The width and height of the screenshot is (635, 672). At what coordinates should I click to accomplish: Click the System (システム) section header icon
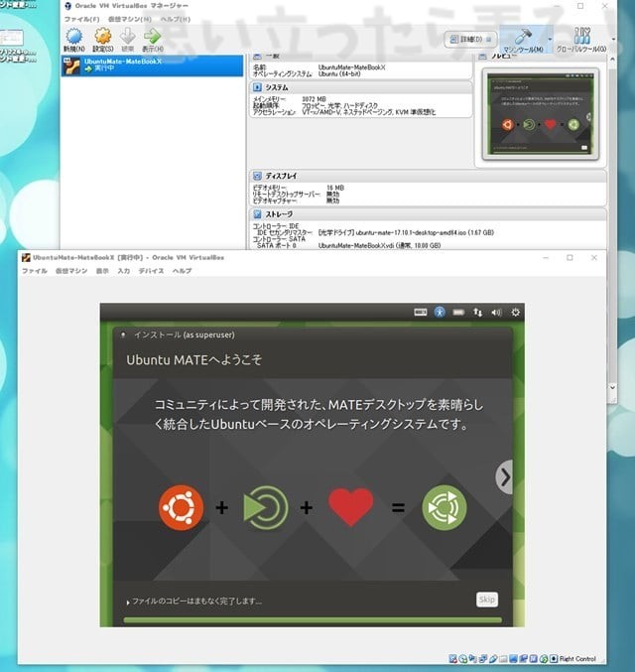point(257,87)
